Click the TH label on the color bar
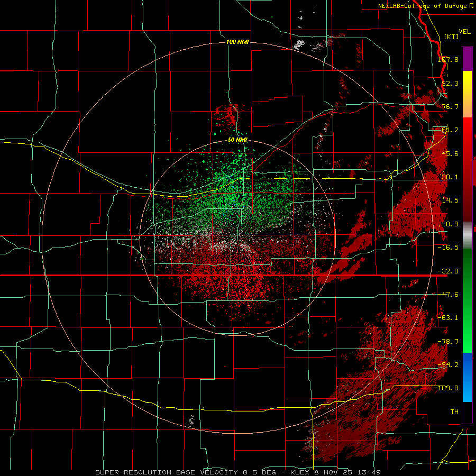Viewport: 476px width, 476px height. click(x=454, y=412)
